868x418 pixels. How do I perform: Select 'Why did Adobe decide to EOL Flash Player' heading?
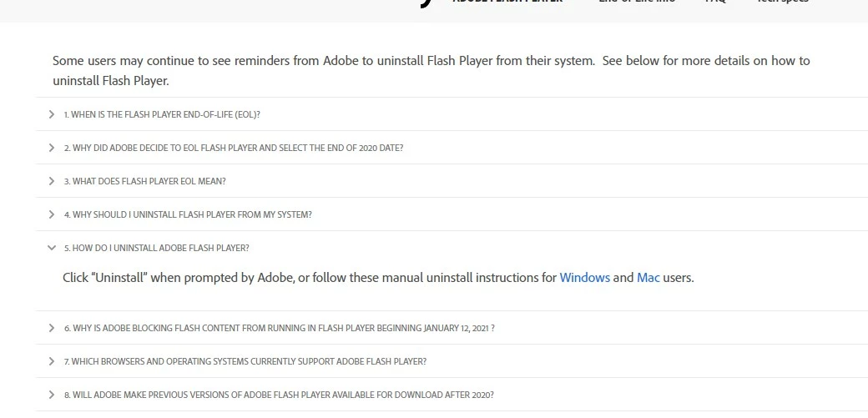pos(234,148)
